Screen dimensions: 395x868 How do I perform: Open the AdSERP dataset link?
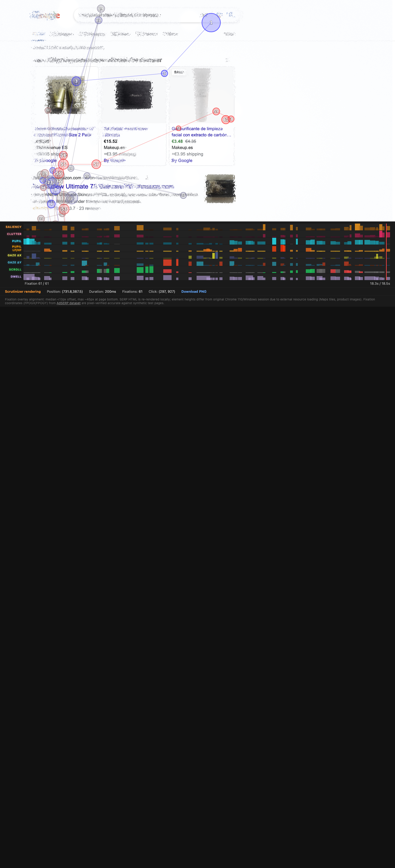click(x=69, y=303)
